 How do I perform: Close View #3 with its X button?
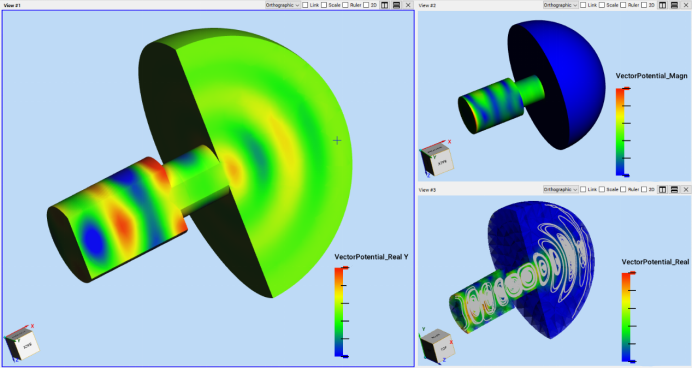[x=686, y=189]
